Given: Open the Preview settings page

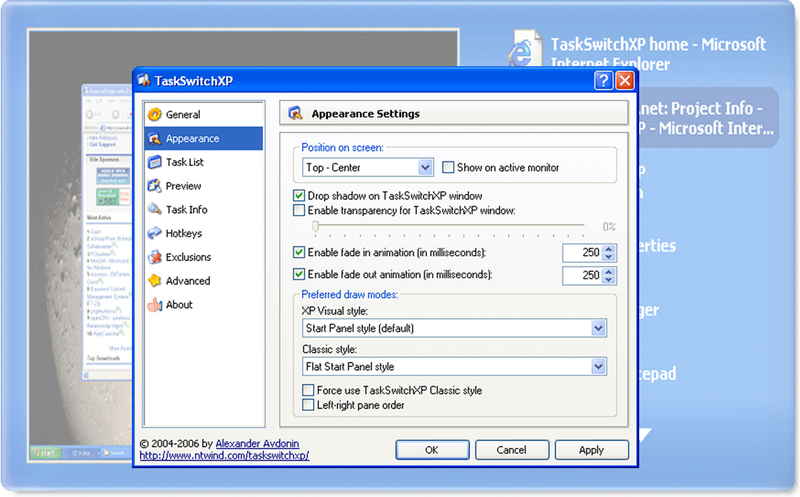Looking at the screenshot, I should click(x=183, y=186).
